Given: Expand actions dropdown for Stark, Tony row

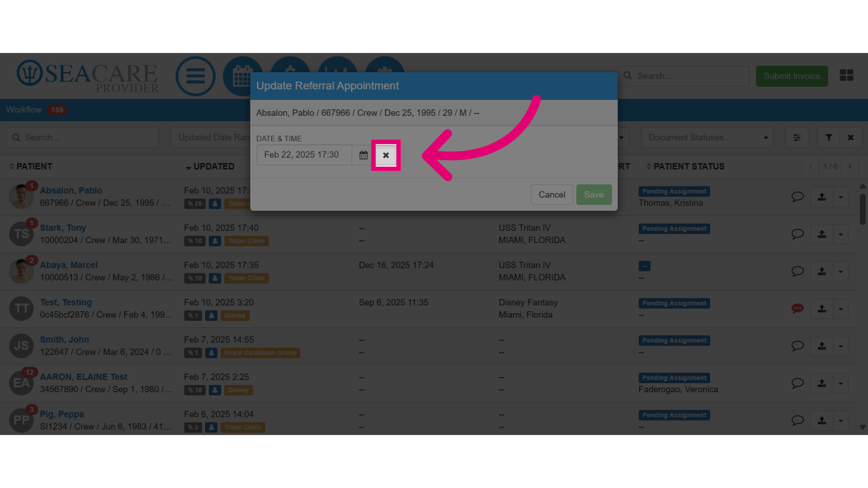Looking at the screenshot, I should [x=840, y=234].
